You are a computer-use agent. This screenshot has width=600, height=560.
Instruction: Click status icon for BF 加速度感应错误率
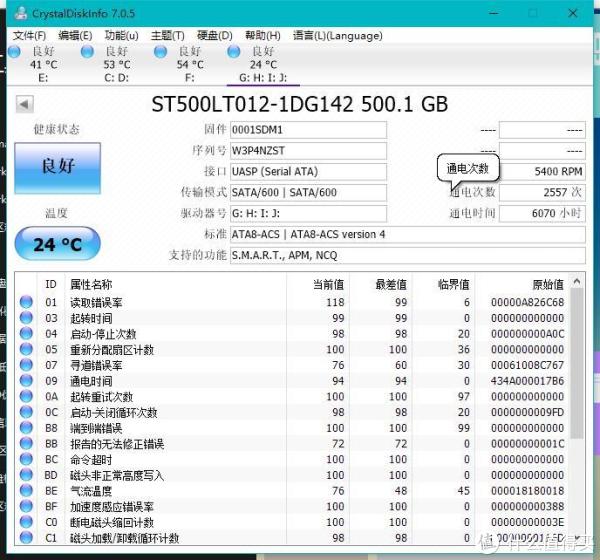tap(26, 506)
